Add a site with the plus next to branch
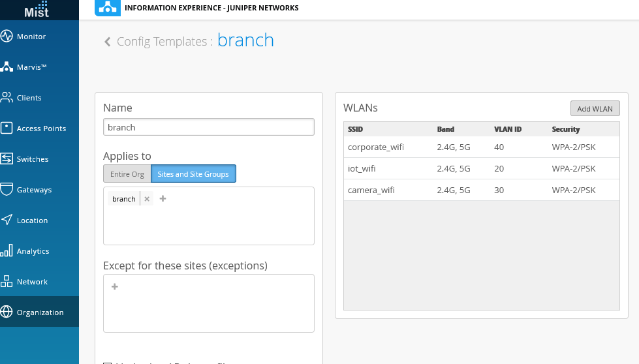 point(163,199)
